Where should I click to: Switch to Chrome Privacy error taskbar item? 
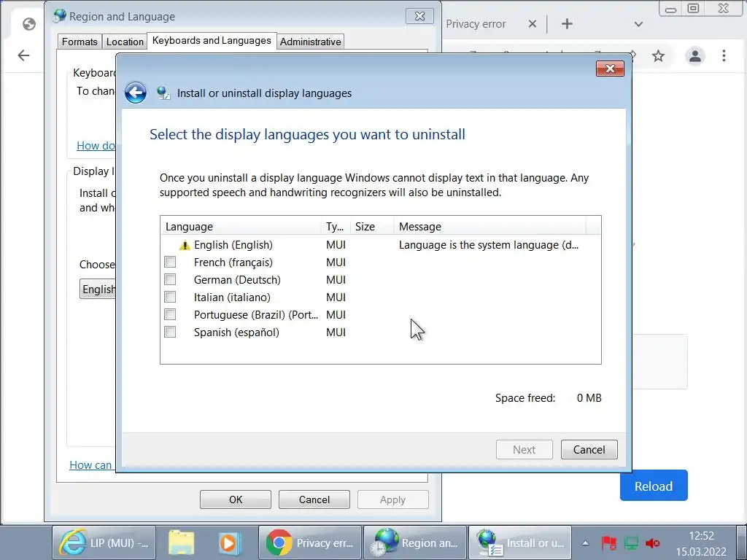(310, 542)
